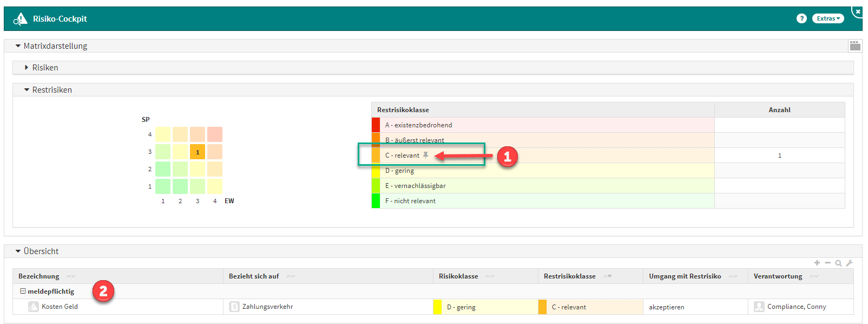This screenshot has width=868, height=324.
Task: Click the help question mark icon
Action: [x=801, y=18]
